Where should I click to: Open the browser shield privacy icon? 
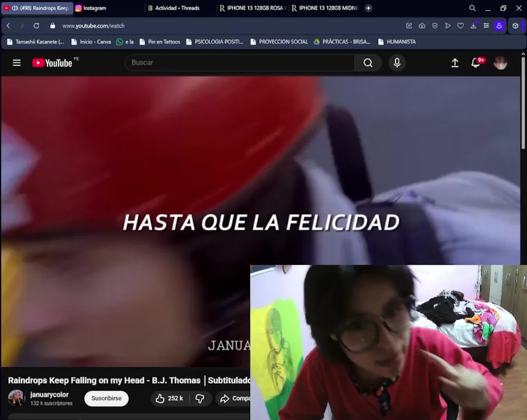click(x=435, y=26)
